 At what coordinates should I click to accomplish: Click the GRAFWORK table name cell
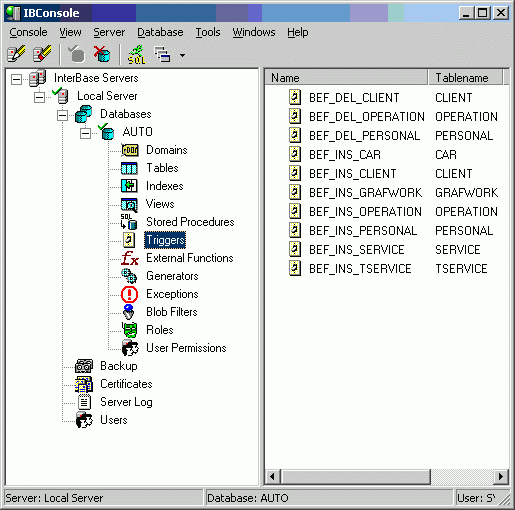point(466,193)
